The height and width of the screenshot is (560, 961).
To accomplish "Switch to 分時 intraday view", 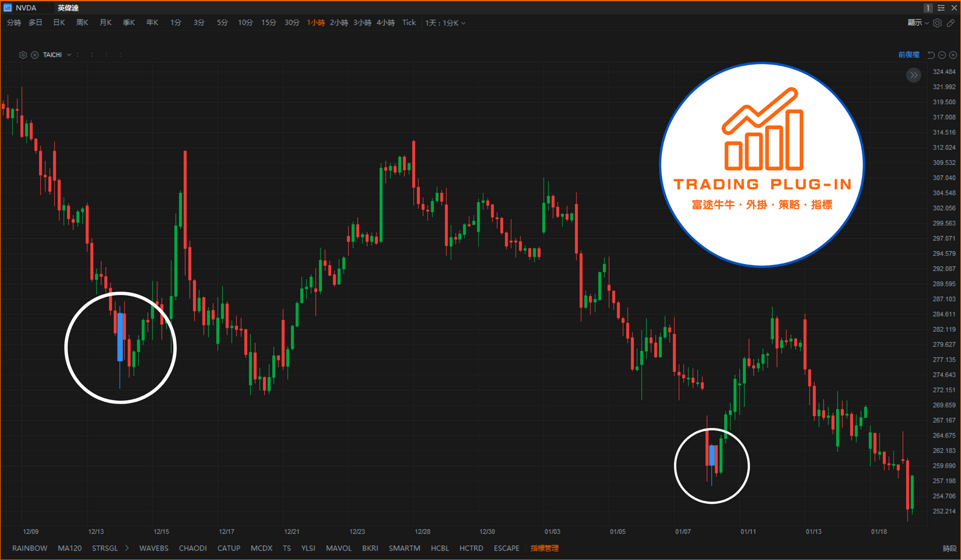I will tap(14, 23).
